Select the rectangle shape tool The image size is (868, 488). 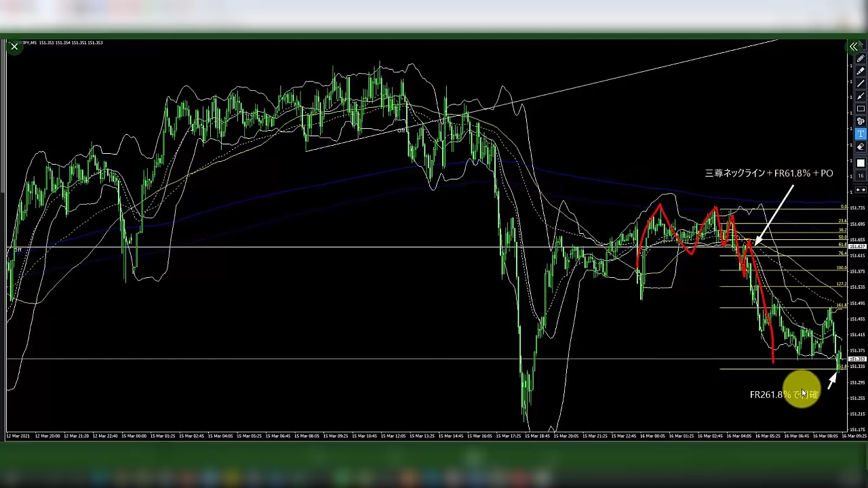(861, 108)
